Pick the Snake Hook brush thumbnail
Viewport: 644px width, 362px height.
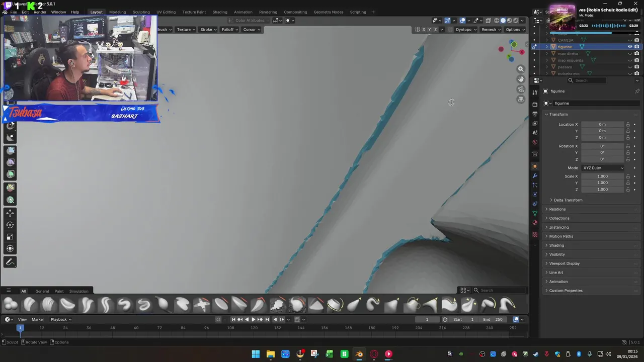pos(373,304)
